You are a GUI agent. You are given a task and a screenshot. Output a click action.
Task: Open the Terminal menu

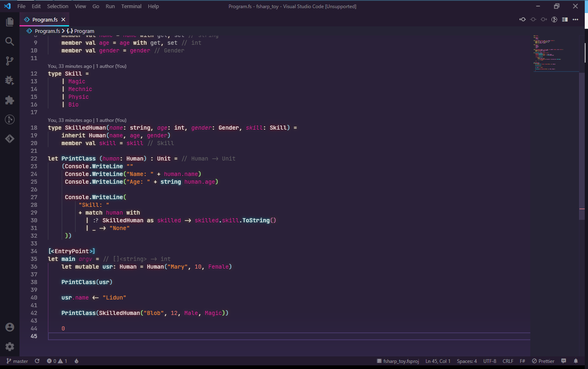coord(131,6)
